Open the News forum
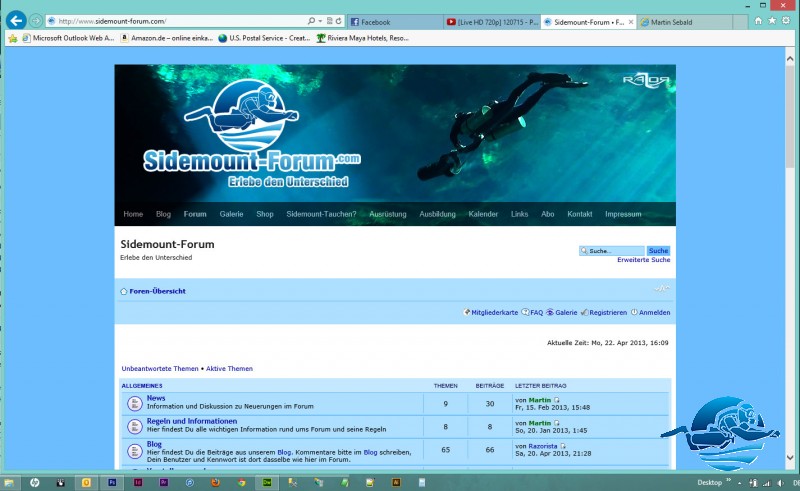This screenshot has width=800, height=491. click(156, 398)
